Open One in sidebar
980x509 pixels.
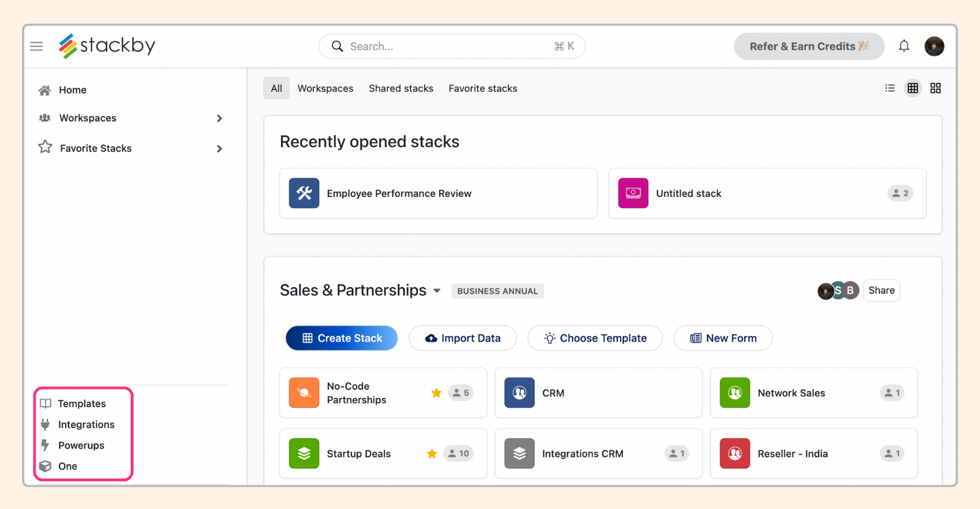pos(68,467)
